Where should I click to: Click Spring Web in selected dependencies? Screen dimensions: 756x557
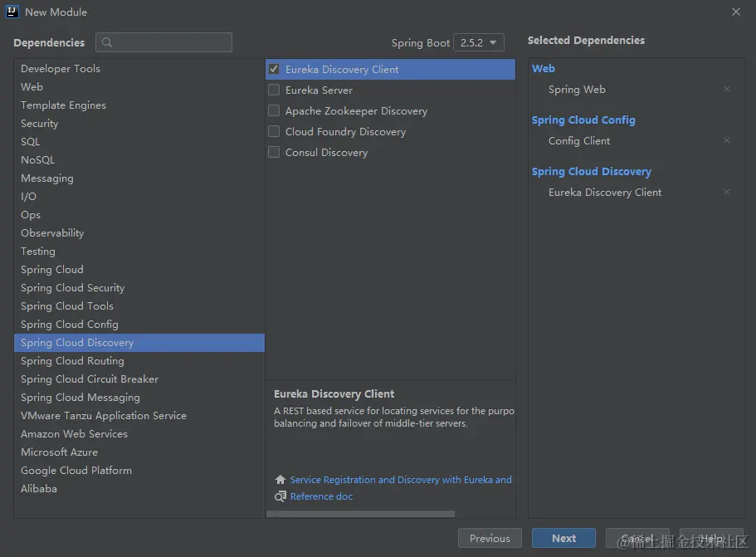pos(577,89)
